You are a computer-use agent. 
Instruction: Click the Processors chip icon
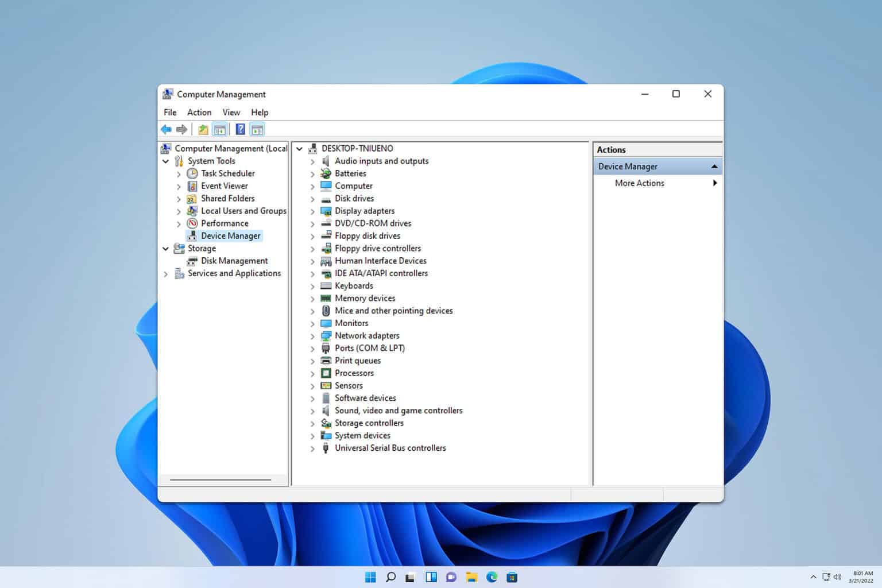[326, 373]
